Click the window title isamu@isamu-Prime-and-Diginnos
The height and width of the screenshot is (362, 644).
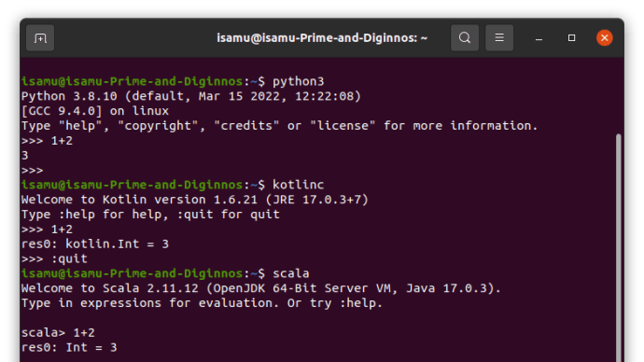click(322, 38)
